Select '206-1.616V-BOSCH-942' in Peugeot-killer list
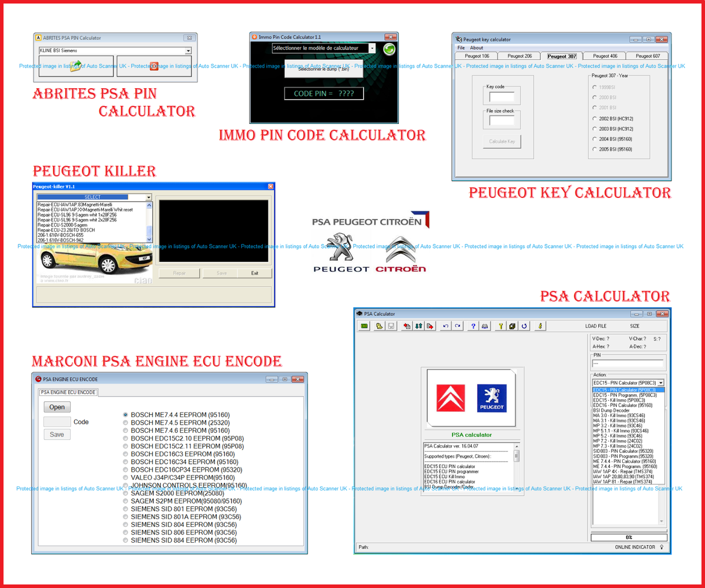The width and height of the screenshot is (705, 588). click(91, 240)
